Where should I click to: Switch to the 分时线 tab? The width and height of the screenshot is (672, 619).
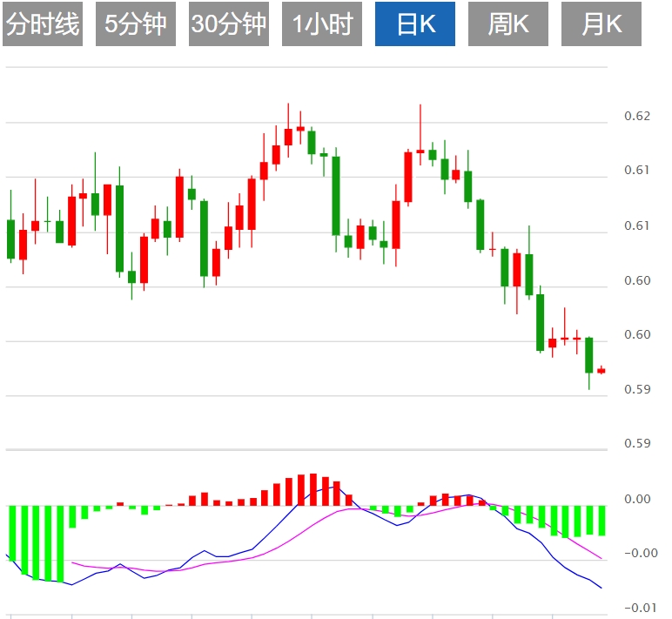pyautogui.click(x=43, y=24)
